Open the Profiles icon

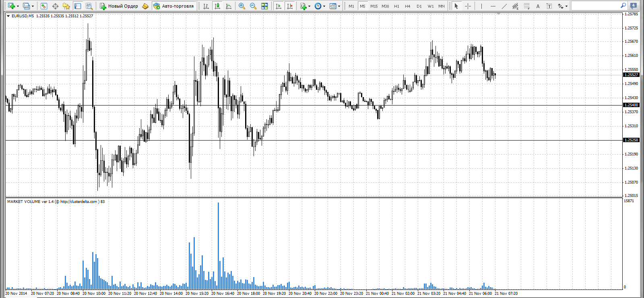pos(26,6)
